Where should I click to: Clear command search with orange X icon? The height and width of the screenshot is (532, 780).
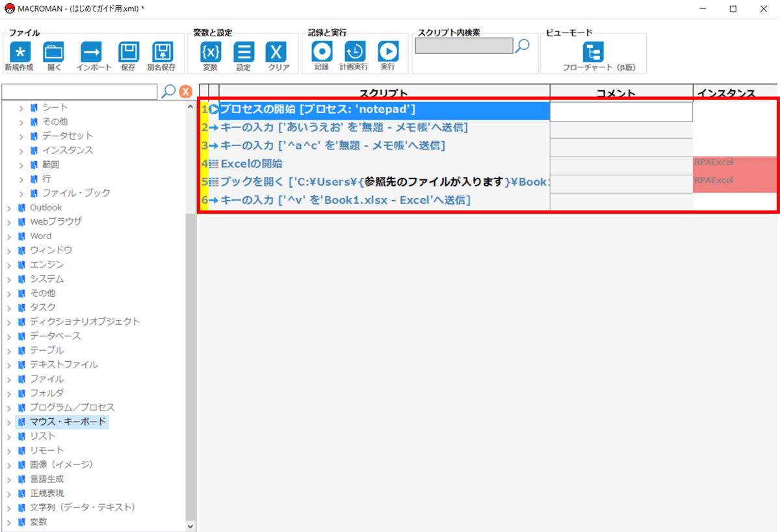(x=186, y=92)
